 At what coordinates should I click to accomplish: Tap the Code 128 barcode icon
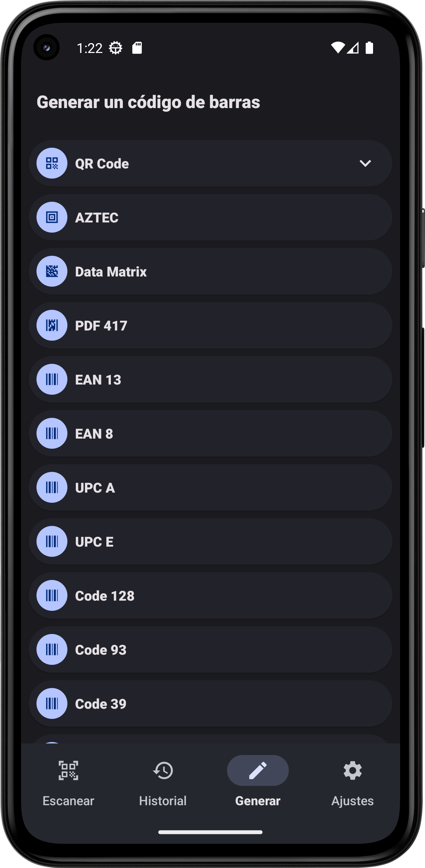pyautogui.click(x=52, y=595)
